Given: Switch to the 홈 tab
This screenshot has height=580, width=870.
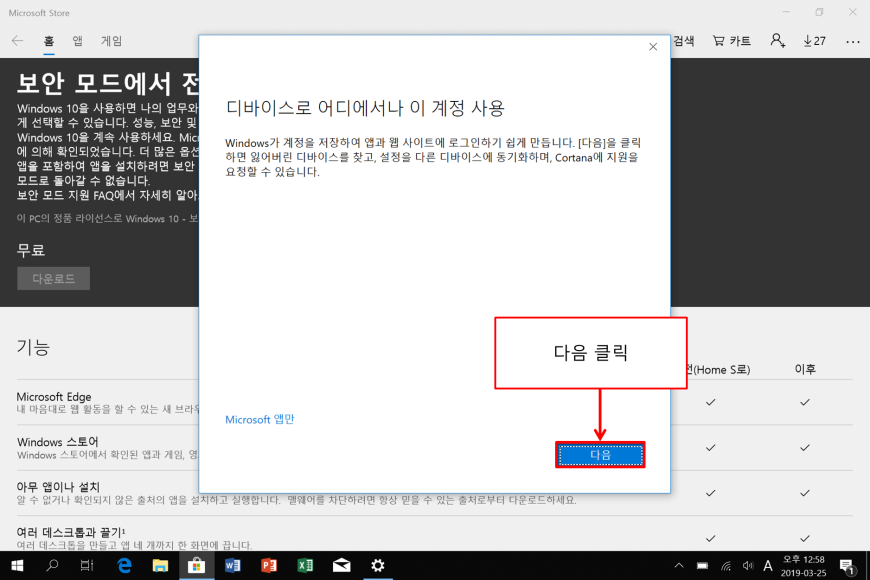Looking at the screenshot, I should coord(49,41).
